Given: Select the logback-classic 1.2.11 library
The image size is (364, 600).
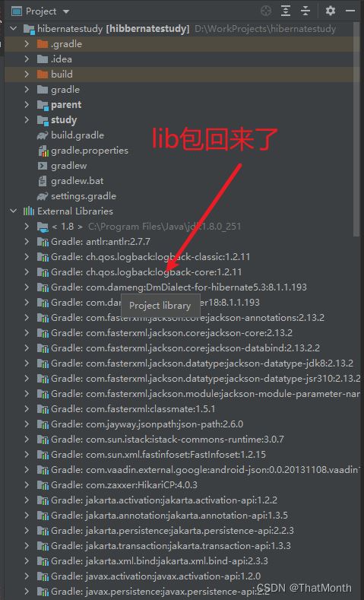Looking at the screenshot, I should click(150, 257).
